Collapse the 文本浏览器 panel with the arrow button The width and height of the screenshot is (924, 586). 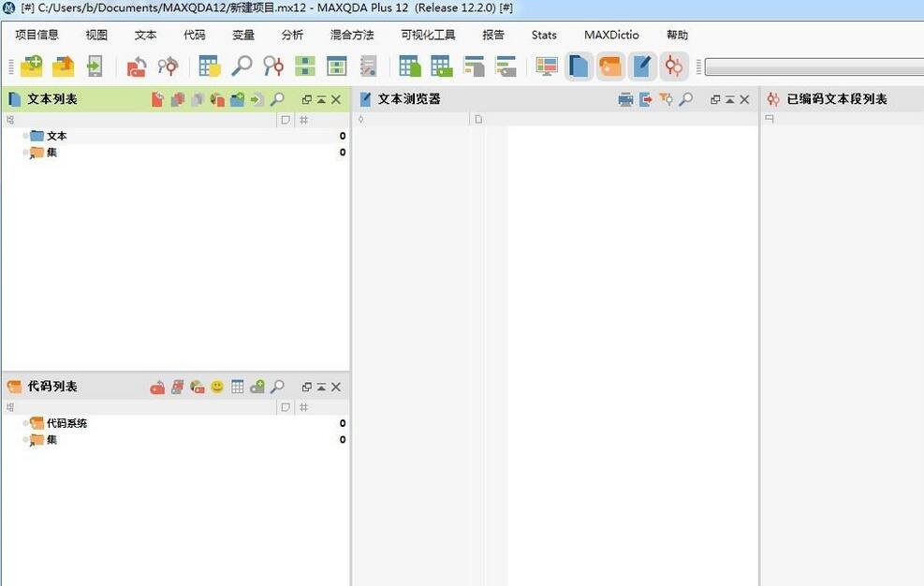pos(730,99)
